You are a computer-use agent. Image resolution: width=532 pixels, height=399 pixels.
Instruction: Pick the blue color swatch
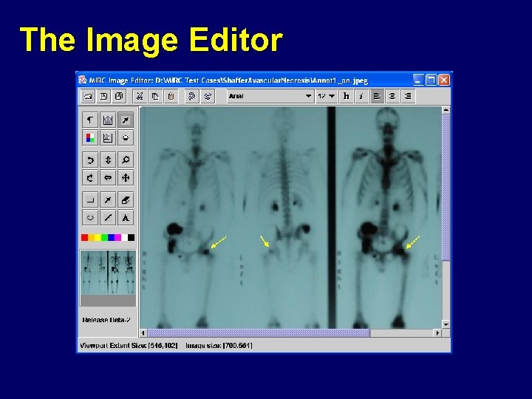click(x=111, y=238)
